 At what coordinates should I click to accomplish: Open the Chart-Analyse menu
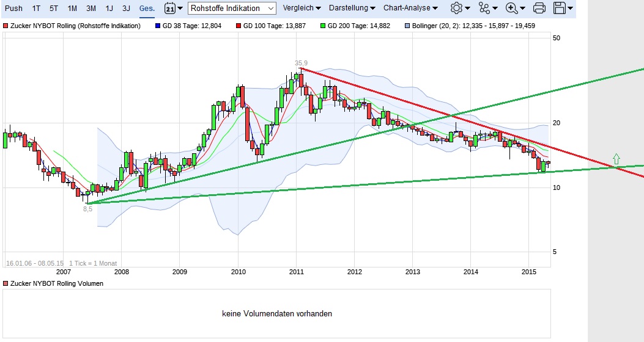tap(410, 8)
